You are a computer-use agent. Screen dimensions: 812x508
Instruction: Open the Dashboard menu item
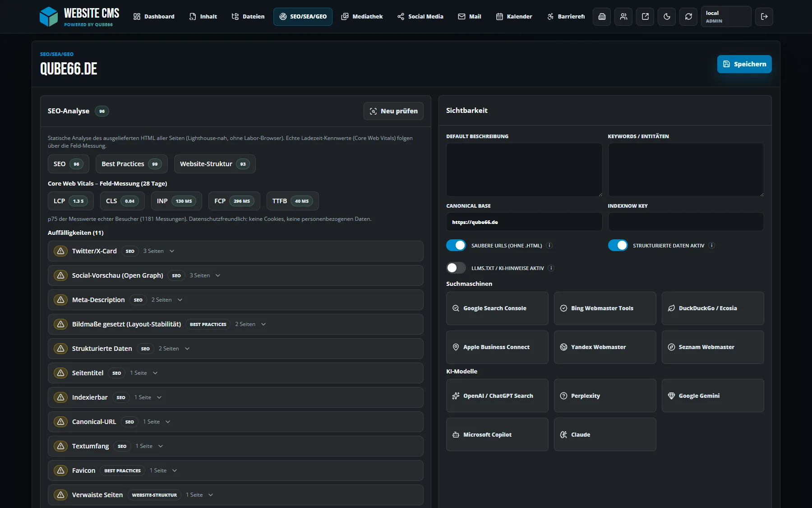point(154,17)
